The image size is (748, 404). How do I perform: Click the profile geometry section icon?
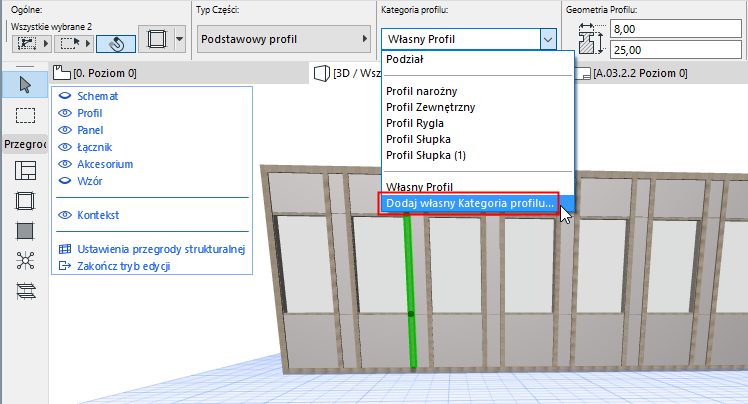coord(592,39)
